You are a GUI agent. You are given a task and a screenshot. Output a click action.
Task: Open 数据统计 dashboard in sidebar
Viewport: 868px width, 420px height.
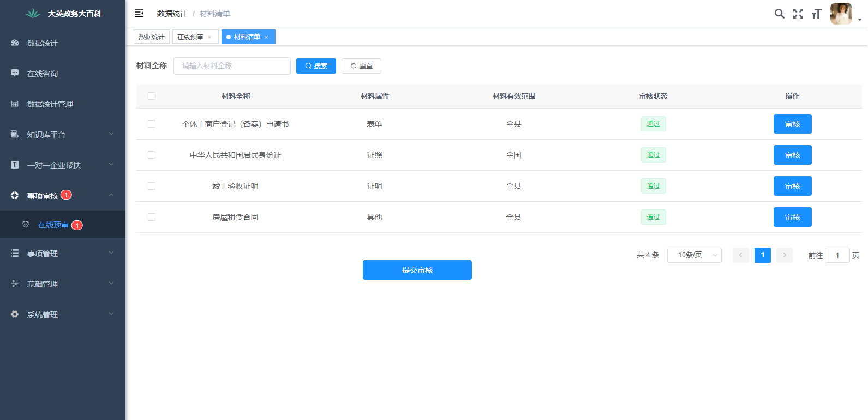[x=42, y=43]
